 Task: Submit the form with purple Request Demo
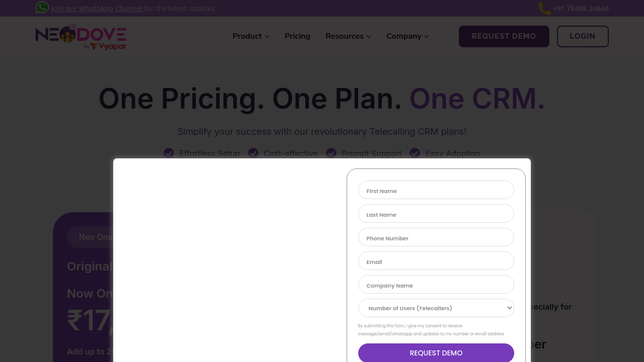pos(436,353)
